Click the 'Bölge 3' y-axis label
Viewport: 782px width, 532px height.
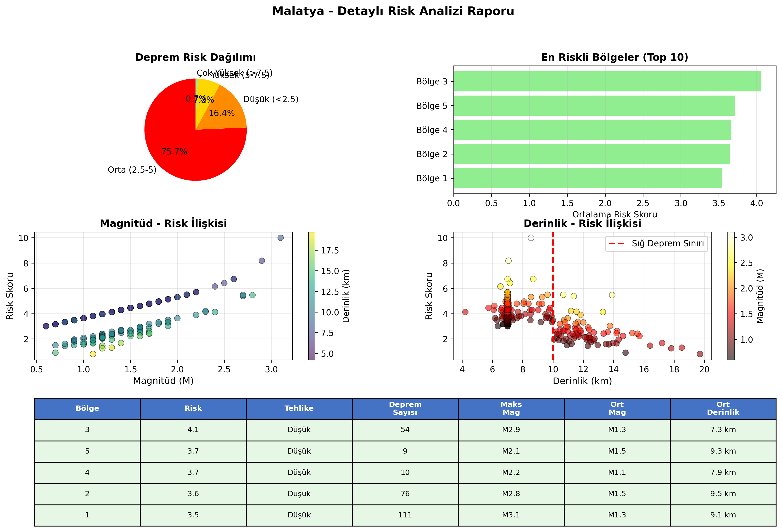click(432, 81)
